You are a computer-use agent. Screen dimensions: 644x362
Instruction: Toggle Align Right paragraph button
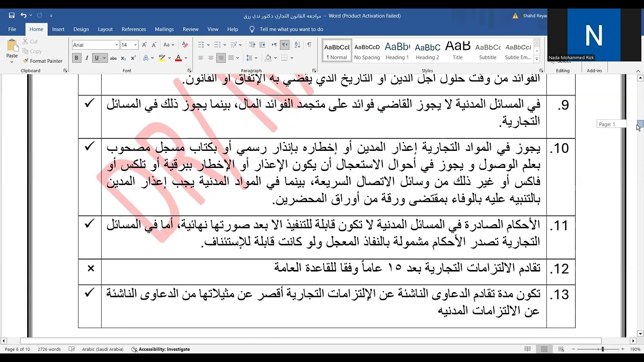221,58
